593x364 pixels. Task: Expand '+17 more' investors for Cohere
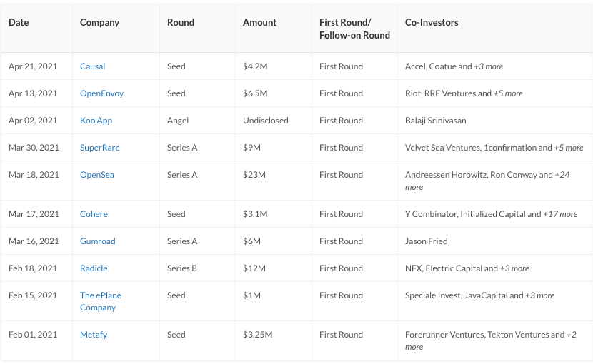(560, 214)
